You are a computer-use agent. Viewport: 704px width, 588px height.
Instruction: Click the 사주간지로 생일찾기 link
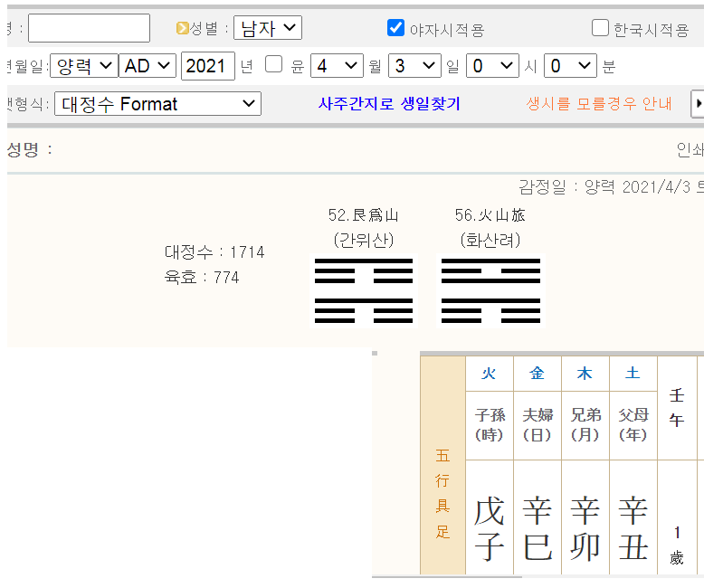tap(389, 104)
